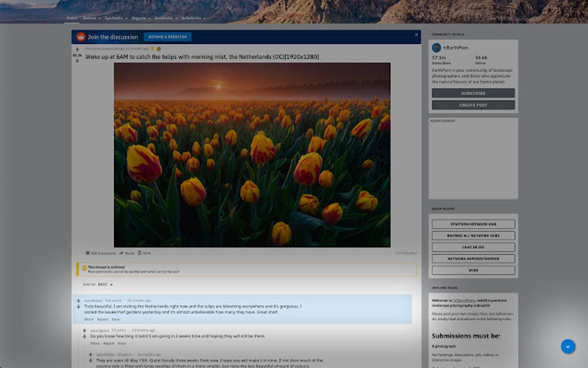Close the Join the discussion banner

click(416, 35)
